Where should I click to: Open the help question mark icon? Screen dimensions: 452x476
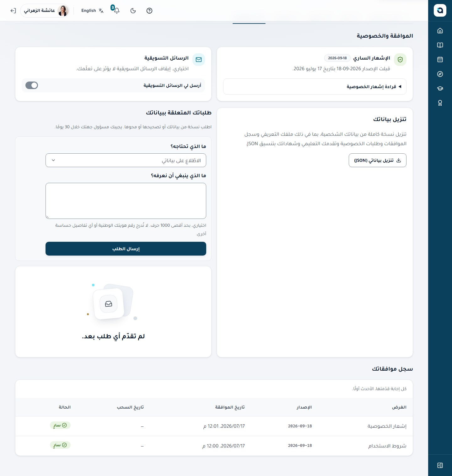coord(149,11)
